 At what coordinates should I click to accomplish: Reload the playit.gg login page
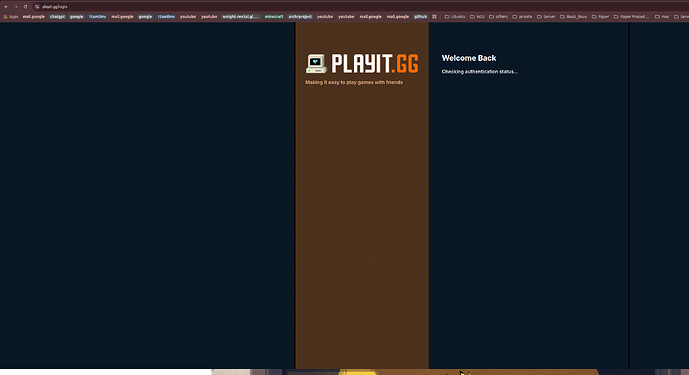tap(25, 7)
